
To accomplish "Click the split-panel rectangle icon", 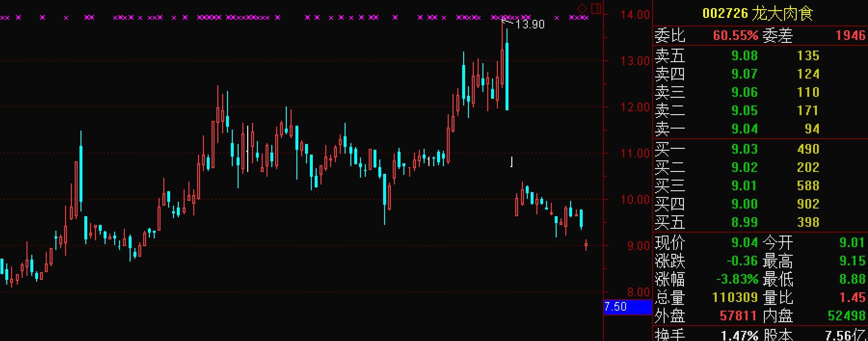I will pyautogui.click(x=596, y=9).
